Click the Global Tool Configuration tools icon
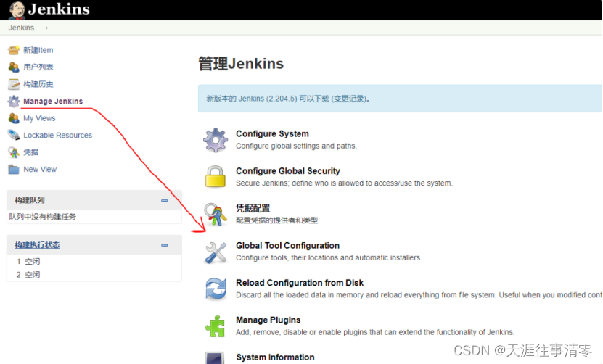Screen dimensions: 603x364 click(x=216, y=252)
